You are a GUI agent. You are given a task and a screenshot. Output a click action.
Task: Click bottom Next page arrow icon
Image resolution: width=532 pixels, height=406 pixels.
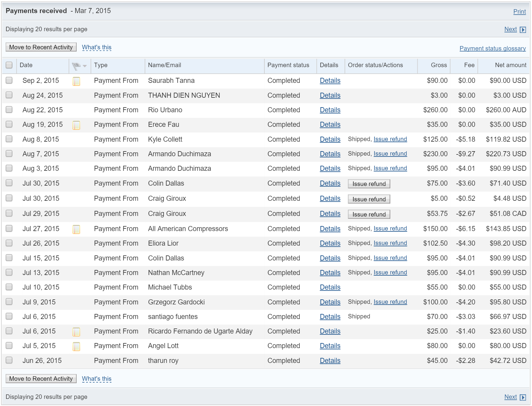point(523,397)
